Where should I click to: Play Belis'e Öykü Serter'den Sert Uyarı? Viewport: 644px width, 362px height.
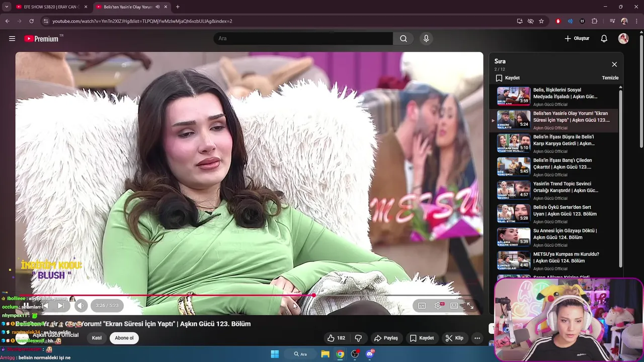pos(554,214)
